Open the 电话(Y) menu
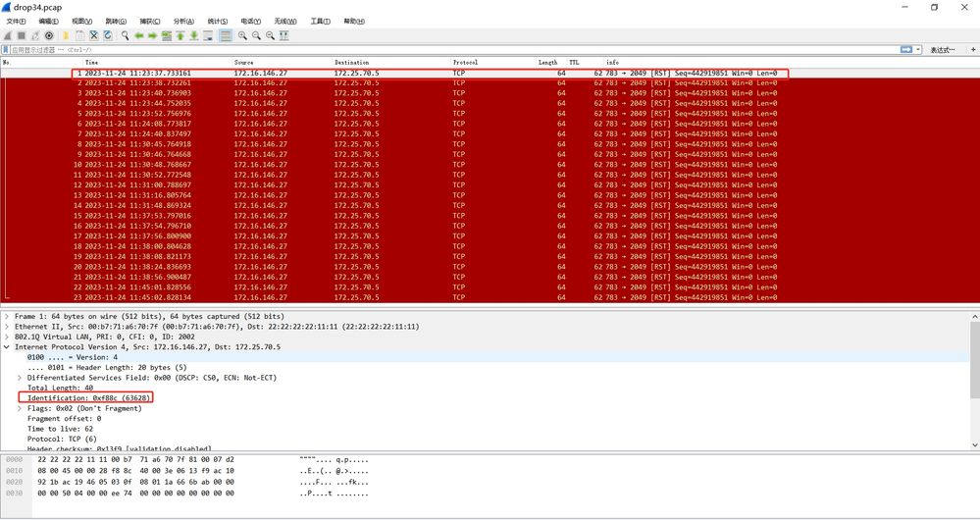 [x=250, y=22]
